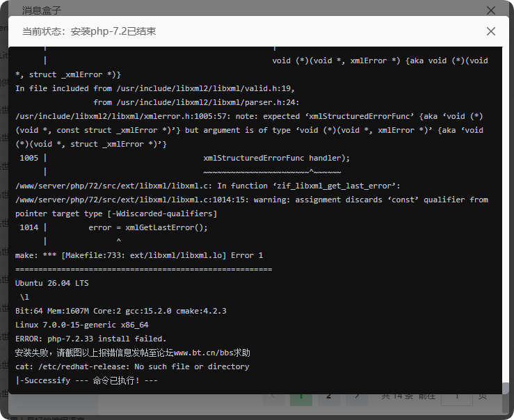Screen dimensions: 514x420
Task: Close the php-7.2 install status dialog
Action: [x=491, y=31]
